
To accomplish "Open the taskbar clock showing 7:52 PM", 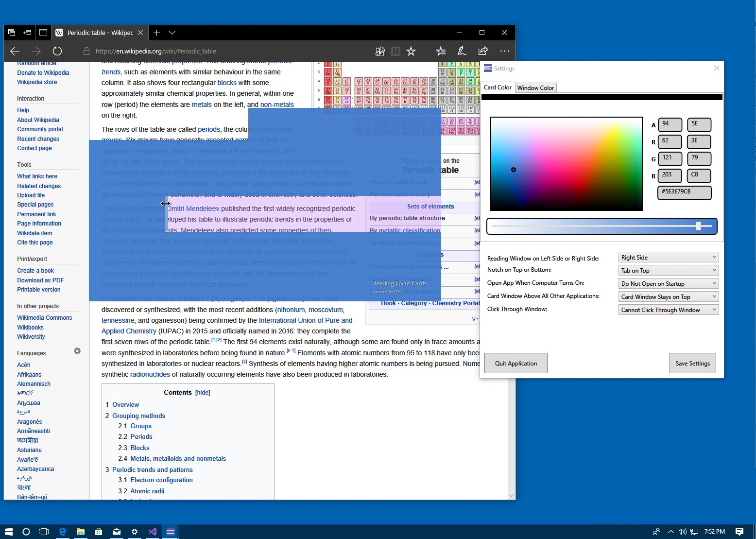I will (x=714, y=532).
